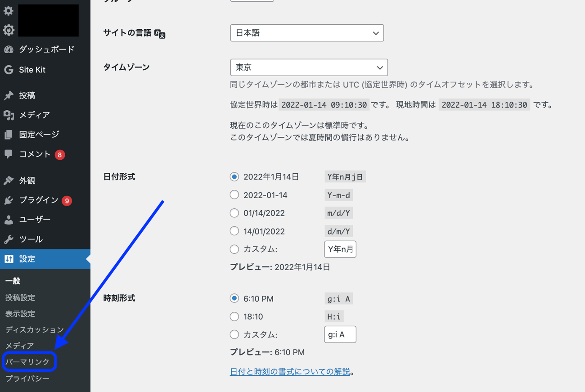Click the m/d/Y format code

pos(339,213)
